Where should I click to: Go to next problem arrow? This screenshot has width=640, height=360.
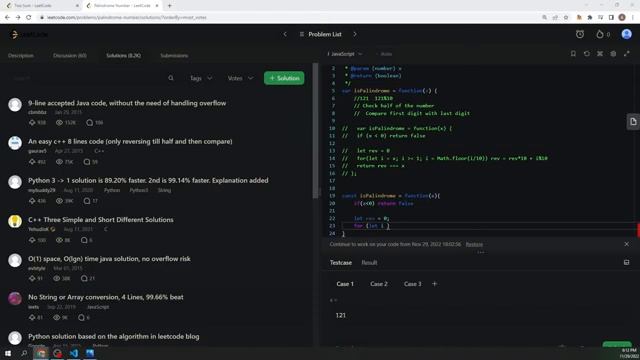point(355,34)
